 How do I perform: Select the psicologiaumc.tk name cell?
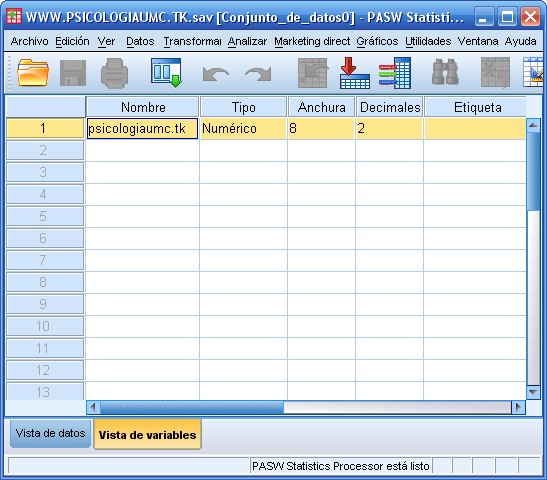coord(142,128)
